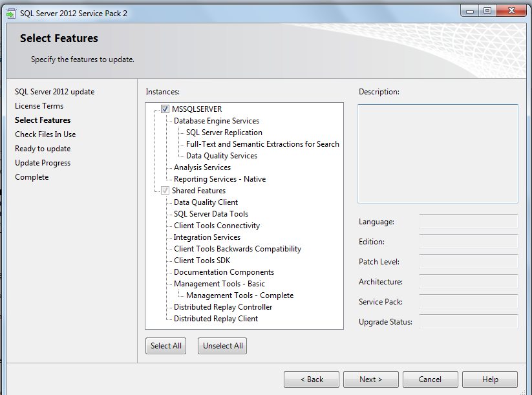The height and width of the screenshot is (395, 532).
Task: Click the Select All button
Action: point(166,346)
